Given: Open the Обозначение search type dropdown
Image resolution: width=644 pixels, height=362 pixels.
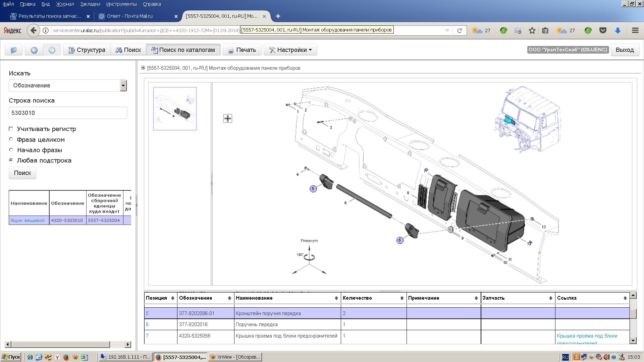Looking at the screenshot, I should [x=123, y=85].
